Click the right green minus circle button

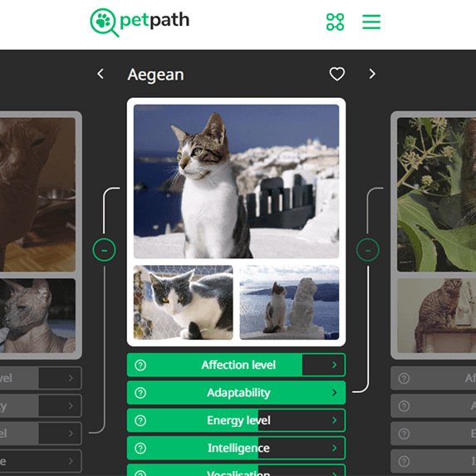click(x=368, y=250)
